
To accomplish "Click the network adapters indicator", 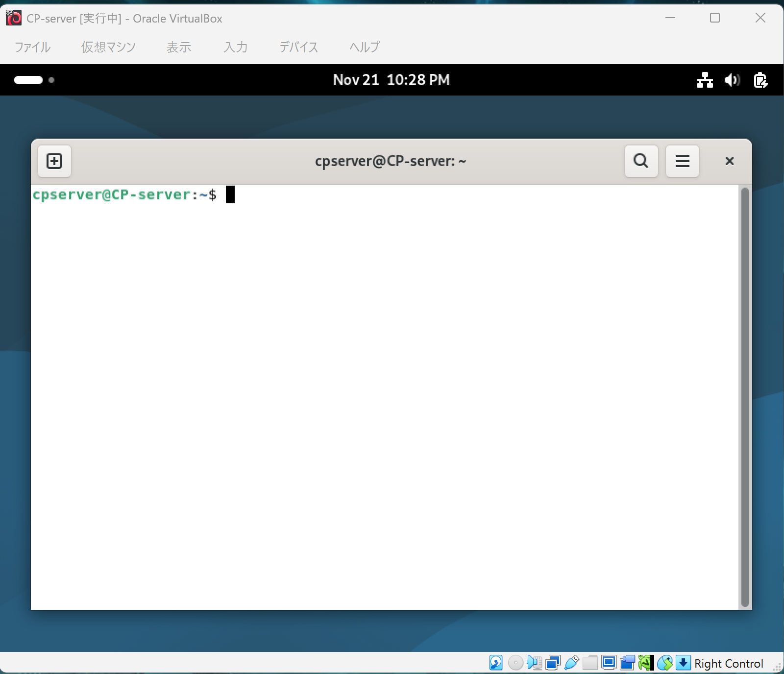I will (x=553, y=663).
